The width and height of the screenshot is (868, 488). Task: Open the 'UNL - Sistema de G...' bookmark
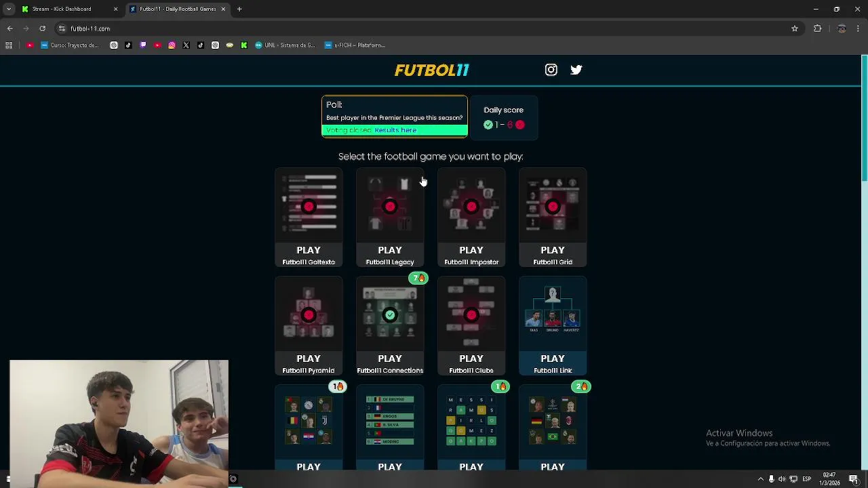pos(285,45)
